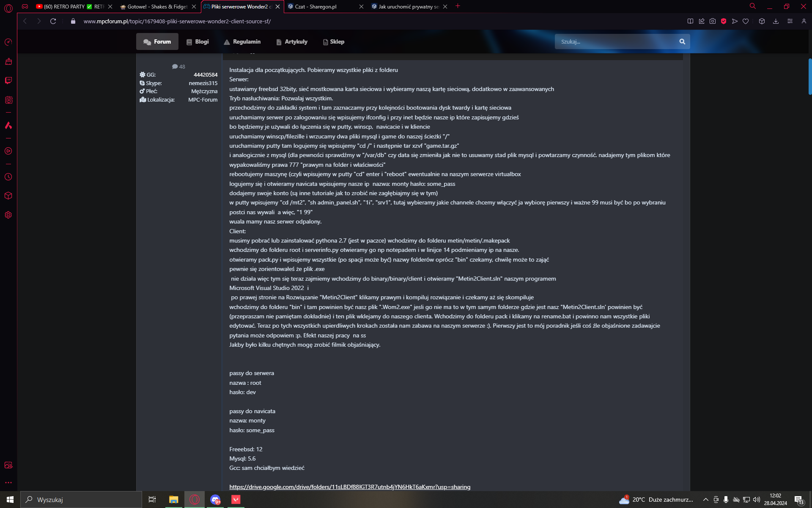This screenshot has height=508, width=812.
Task: Open the downloads icon in browser toolbar
Action: [776, 21]
